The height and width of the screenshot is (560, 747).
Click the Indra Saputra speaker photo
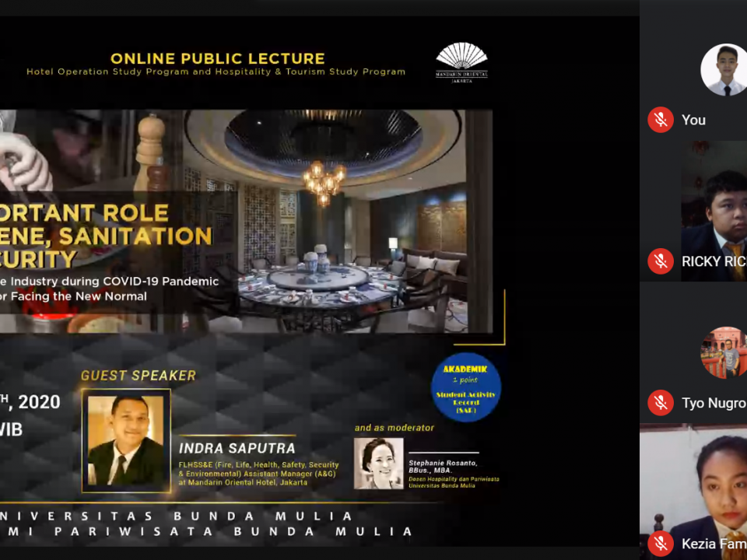[126, 441]
